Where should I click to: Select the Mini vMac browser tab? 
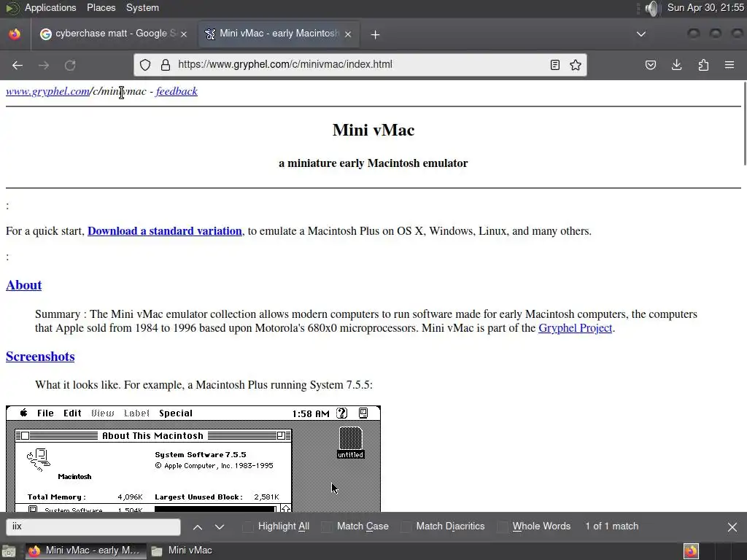tap(279, 34)
